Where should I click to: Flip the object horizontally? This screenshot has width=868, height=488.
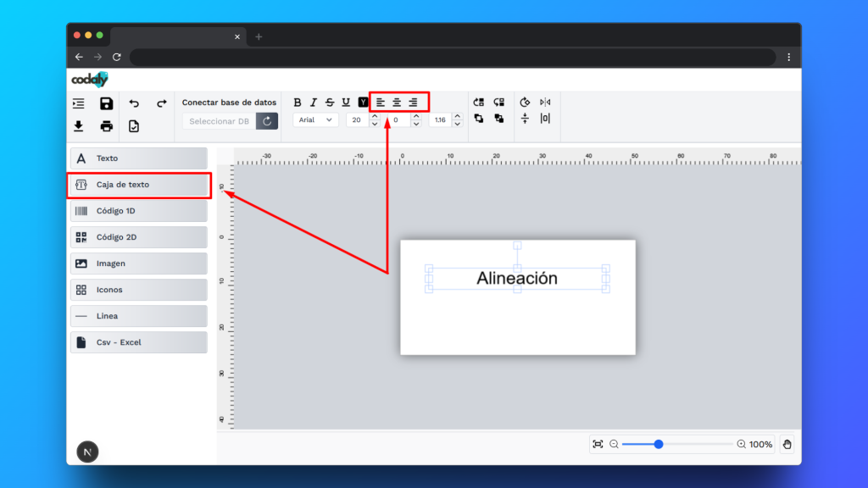pyautogui.click(x=545, y=103)
